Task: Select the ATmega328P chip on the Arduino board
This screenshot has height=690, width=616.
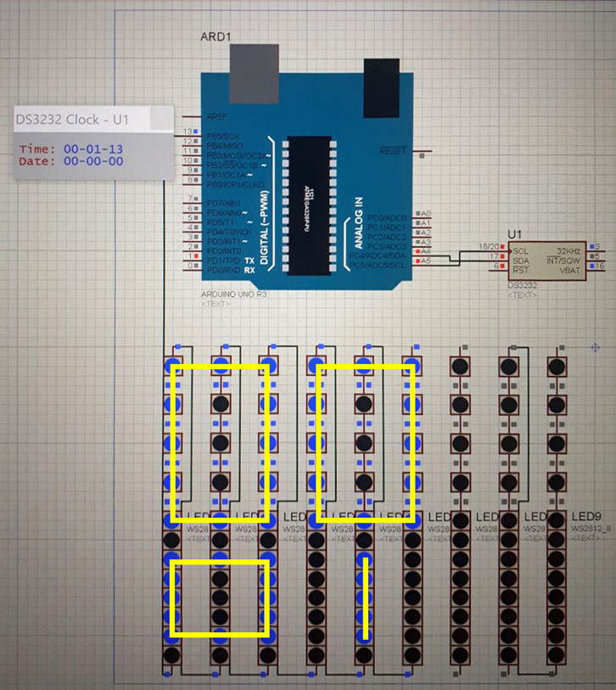Action: point(309,205)
